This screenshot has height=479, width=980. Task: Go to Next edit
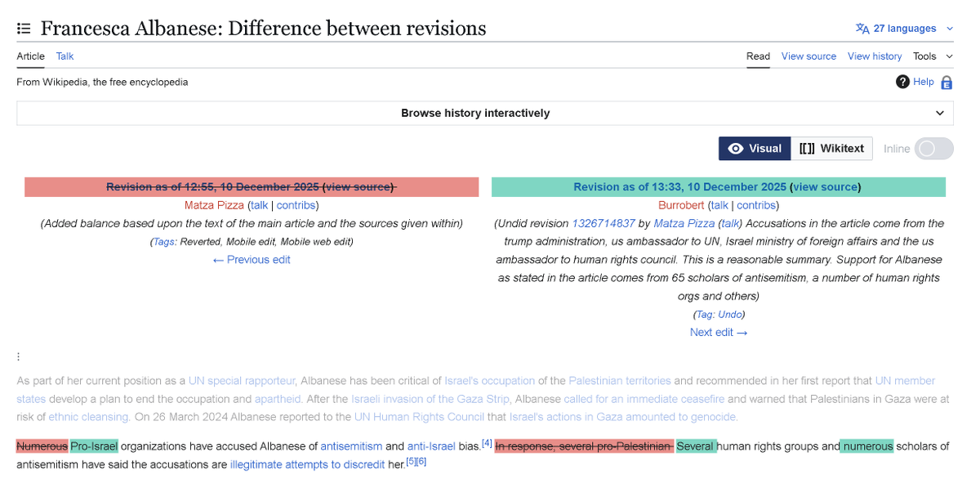(x=719, y=333)
